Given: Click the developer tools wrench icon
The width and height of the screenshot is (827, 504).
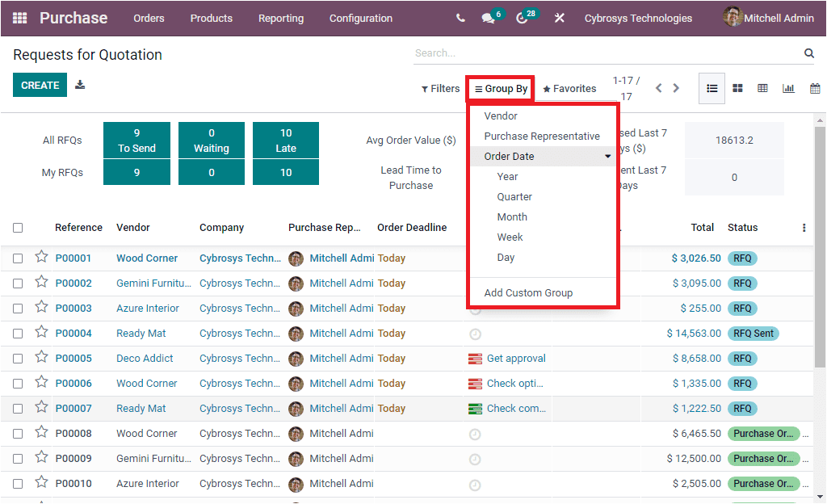Looking at the screenshot, I should [560, 17].
